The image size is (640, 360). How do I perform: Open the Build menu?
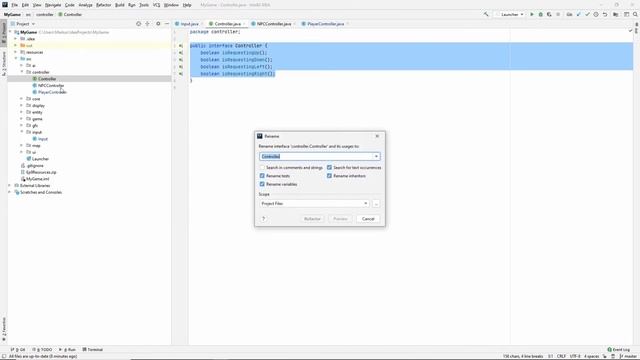pyautogui.click(x=120, y=5)
